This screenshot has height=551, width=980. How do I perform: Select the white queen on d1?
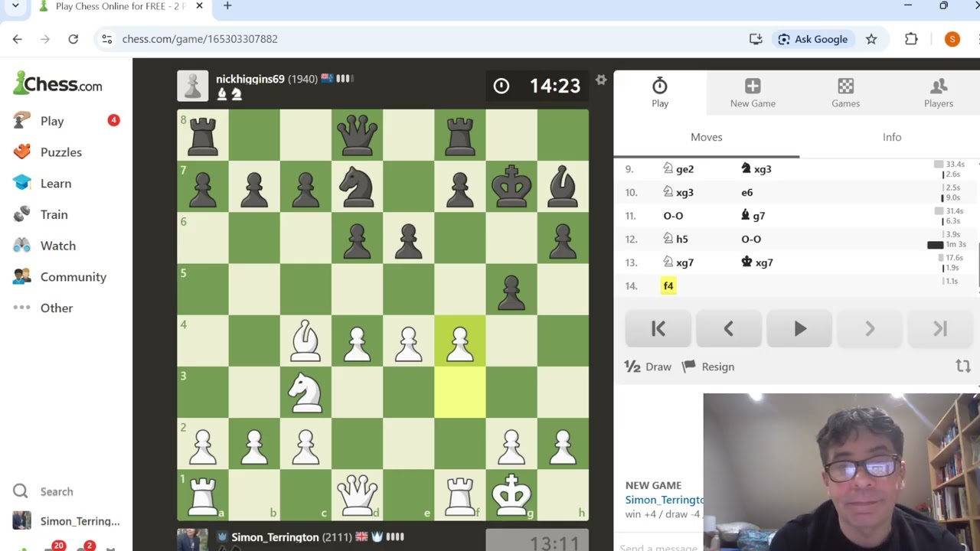click(357, 494)
